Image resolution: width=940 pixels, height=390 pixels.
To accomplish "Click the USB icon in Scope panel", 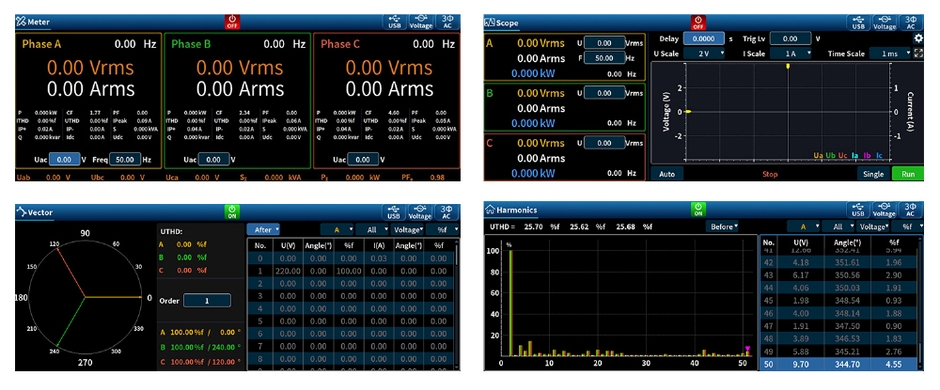I will pyautogui.click(x=858, y=23).
